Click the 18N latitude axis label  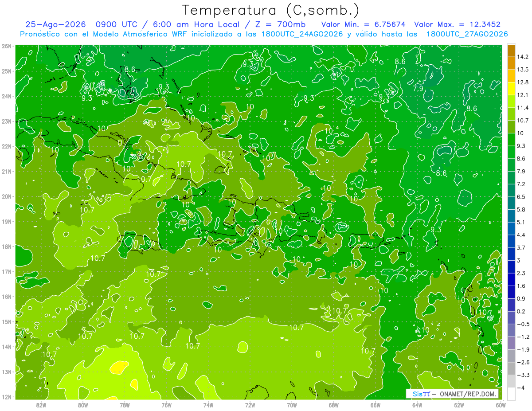[6, 247]
